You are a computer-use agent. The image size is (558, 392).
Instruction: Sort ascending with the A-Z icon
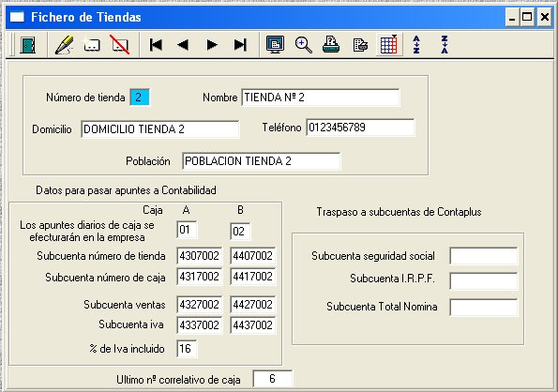click(x=416, y=45)
